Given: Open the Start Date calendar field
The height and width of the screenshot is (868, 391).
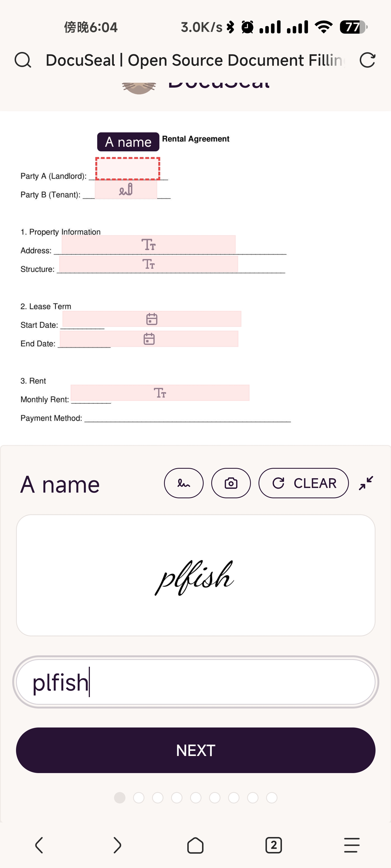Looking at the screenshot, I should [x=152, y=319].
